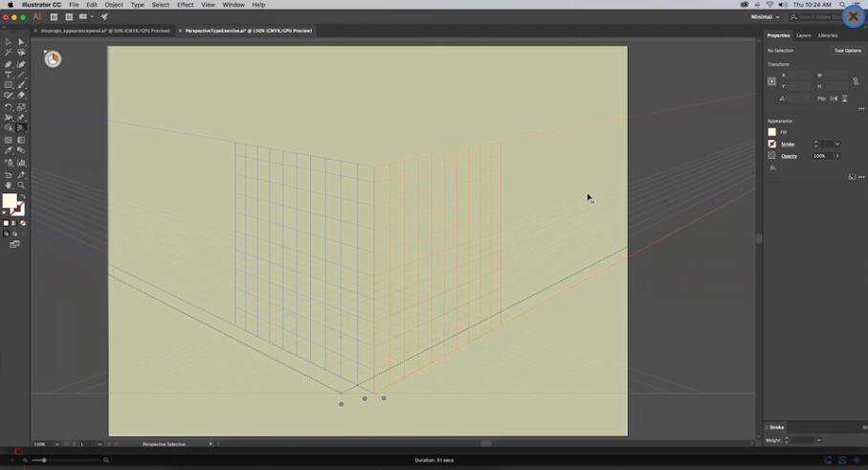Select the Hand tool
The width and height of the screenshot is (868, 470).
pyautogui.click(x=9, y=186)
